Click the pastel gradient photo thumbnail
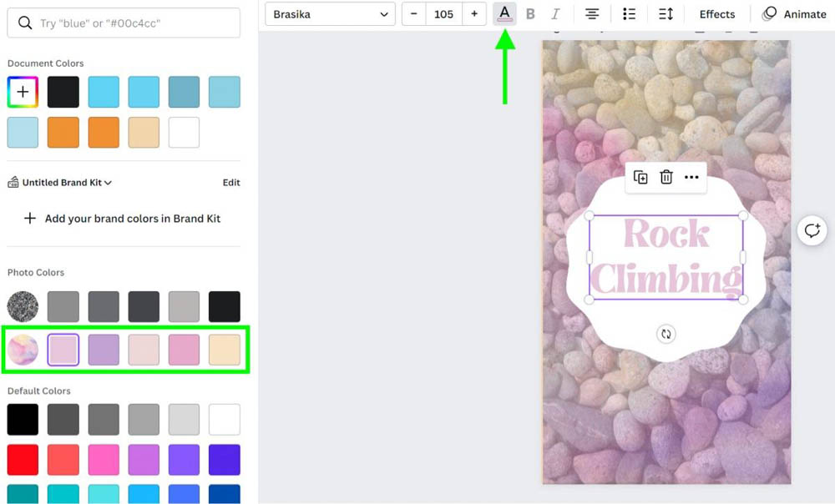The image size is (835, 504). (x=23, y=350)
